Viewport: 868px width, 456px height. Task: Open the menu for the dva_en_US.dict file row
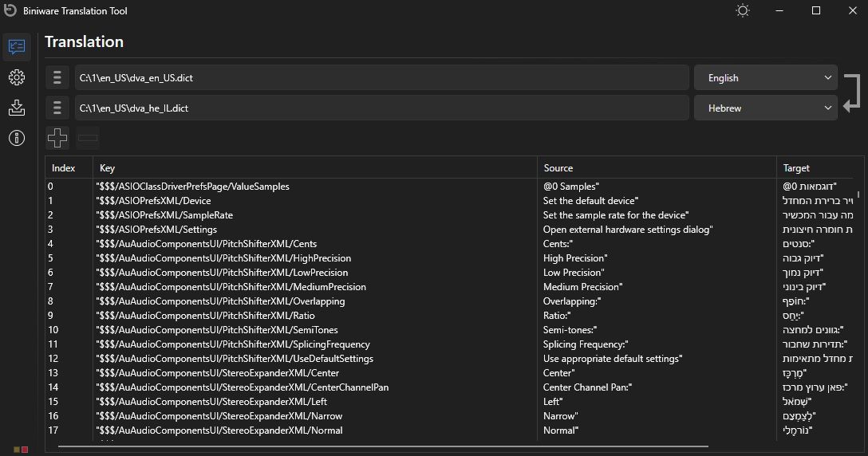[57, 78]
